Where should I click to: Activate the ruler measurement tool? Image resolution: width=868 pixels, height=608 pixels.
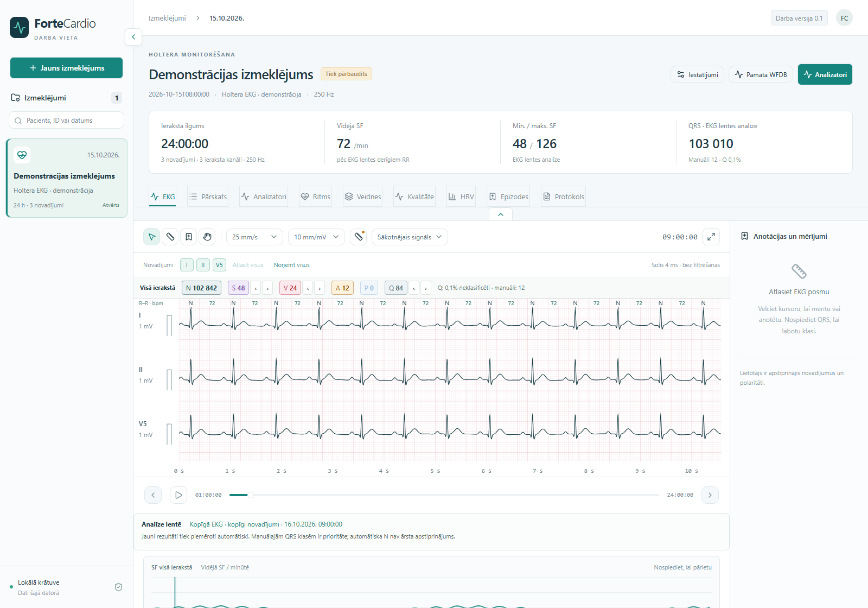[x=170, y=237]
